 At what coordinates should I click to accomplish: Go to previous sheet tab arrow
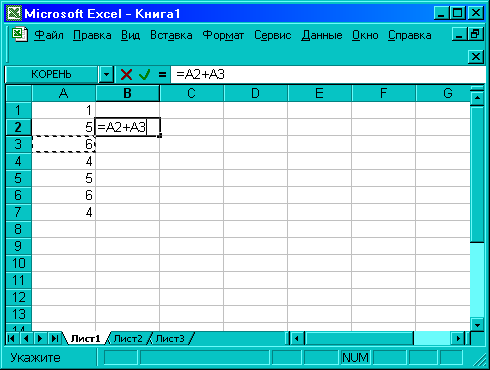(x=26, y=339)
